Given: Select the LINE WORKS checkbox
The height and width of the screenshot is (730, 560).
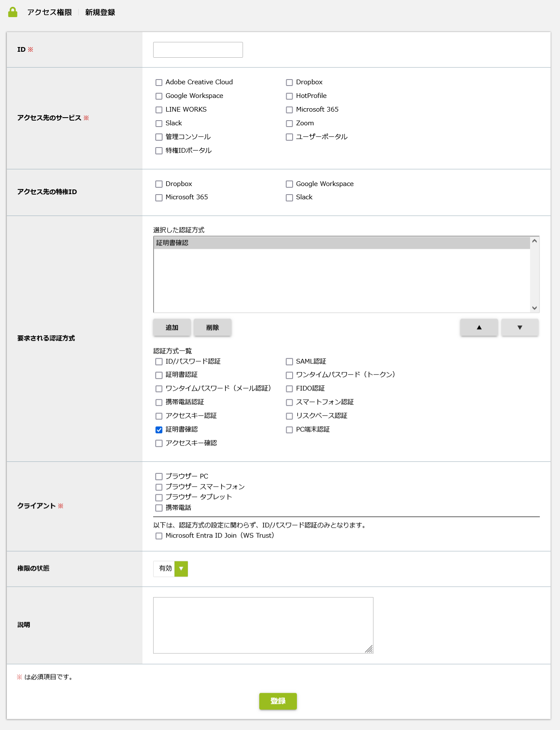Looking at the screenshot, I should [x=159, y=110].
